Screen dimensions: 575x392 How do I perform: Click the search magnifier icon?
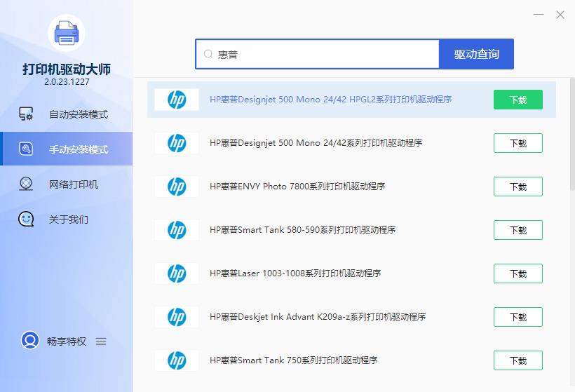[208, 54]
